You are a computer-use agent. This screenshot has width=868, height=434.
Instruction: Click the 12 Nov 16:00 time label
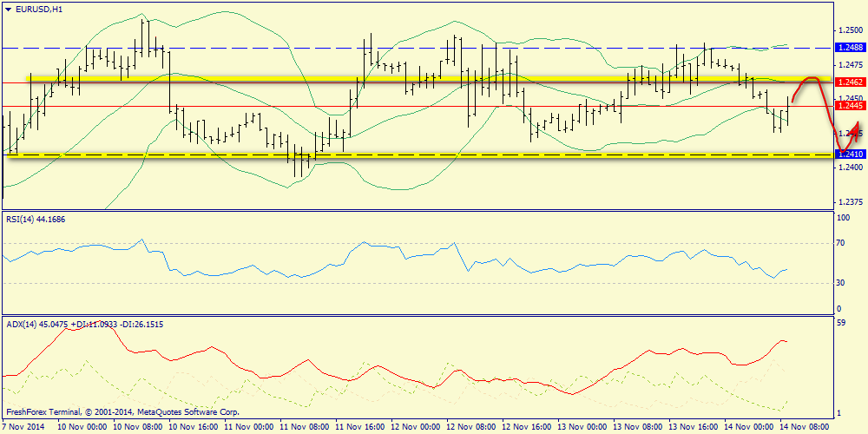pos(528,427)
